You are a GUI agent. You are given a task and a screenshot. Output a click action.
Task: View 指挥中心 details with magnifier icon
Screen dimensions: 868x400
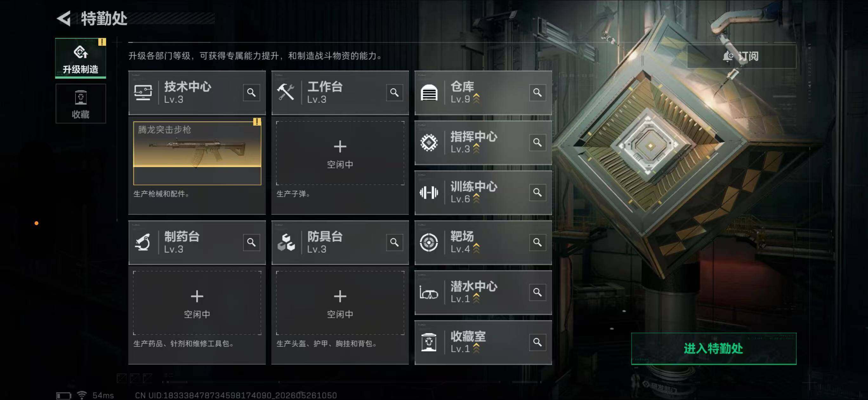537,142
